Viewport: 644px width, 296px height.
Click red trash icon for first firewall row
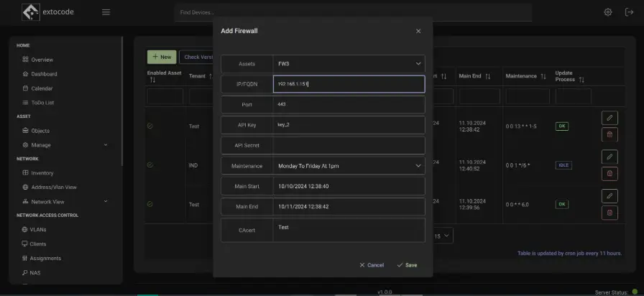tap(609, 134)
